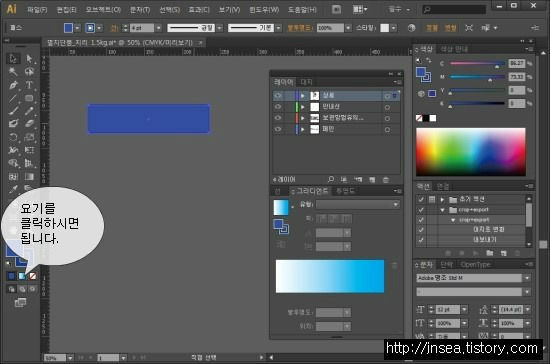The width and height of the screenshot is (550, 364).
Task: Click the Locate Object magnifier in Layers panel
Action: (330, 180)
